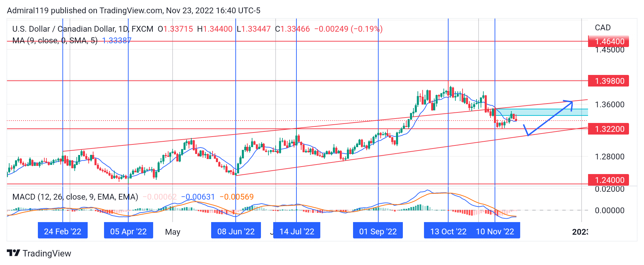Click the high price value 1.34400
Screen dimensions: 644x265
[x=218, y=29]
